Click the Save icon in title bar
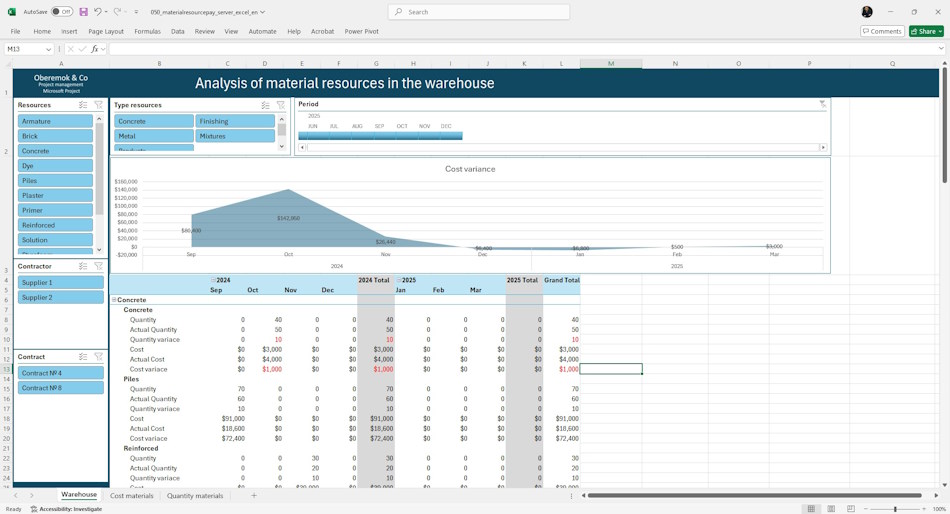Image resolution: width=950 pixels, height=514 pixels. coord(84,12)
